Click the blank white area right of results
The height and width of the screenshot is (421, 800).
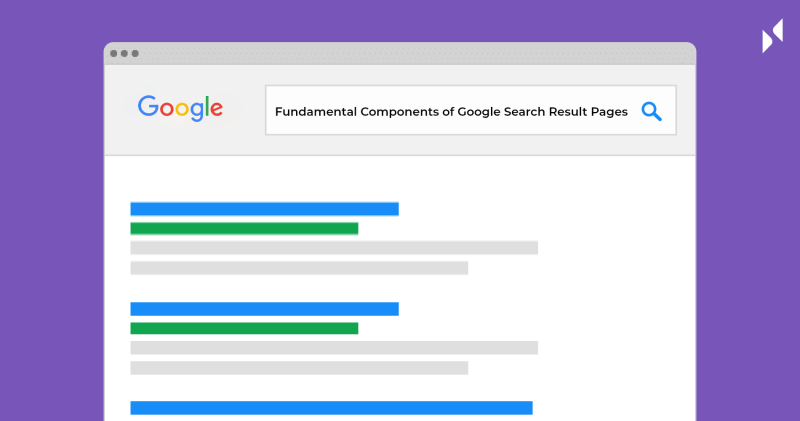[617, 286]
